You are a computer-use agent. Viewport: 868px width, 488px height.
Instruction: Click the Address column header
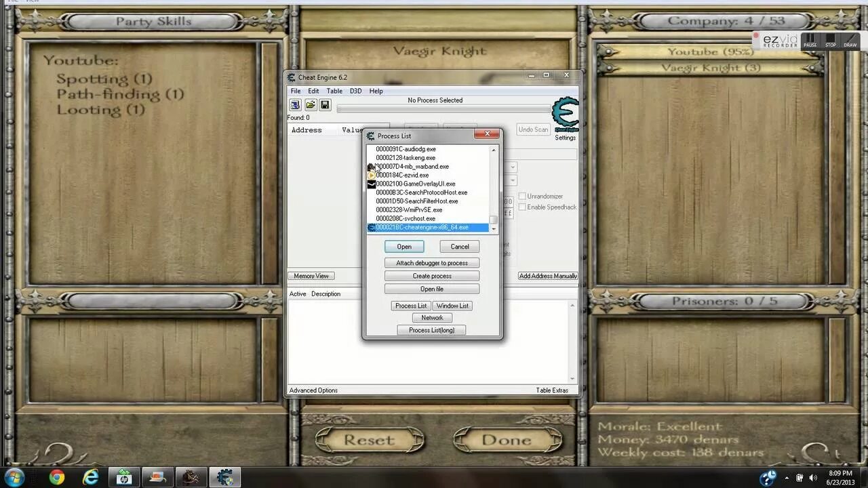(x=307, y=130)
